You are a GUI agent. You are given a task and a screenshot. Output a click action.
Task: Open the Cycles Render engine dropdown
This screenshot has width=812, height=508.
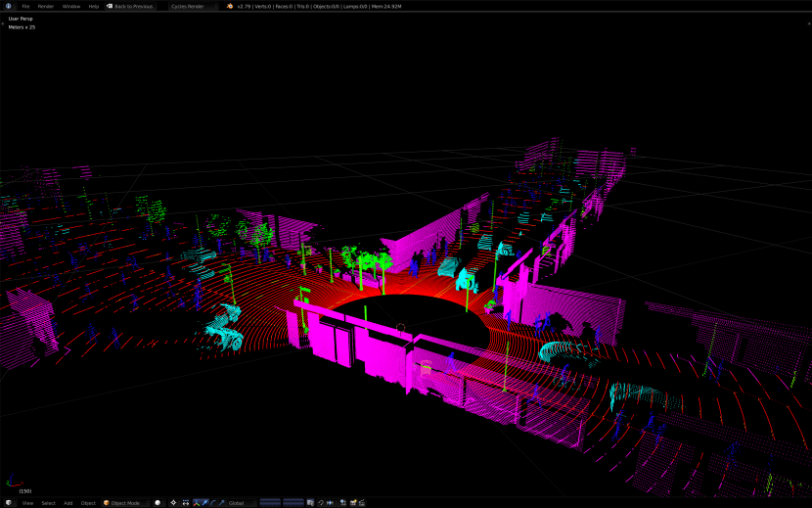pyautogui.click(x=193, y=6)
